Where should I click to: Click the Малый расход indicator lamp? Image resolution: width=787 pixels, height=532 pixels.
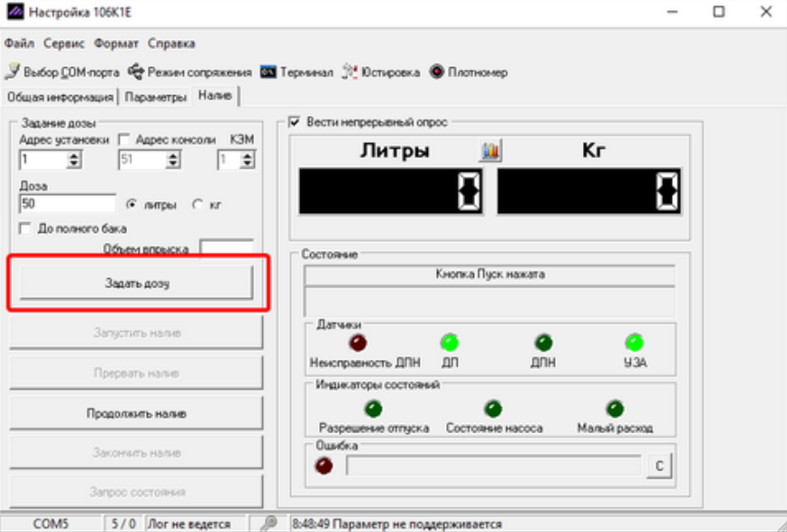tap(615, 409)
